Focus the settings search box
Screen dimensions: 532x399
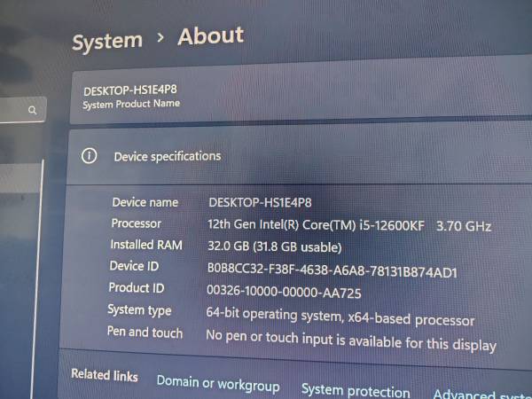click(18, 111)
